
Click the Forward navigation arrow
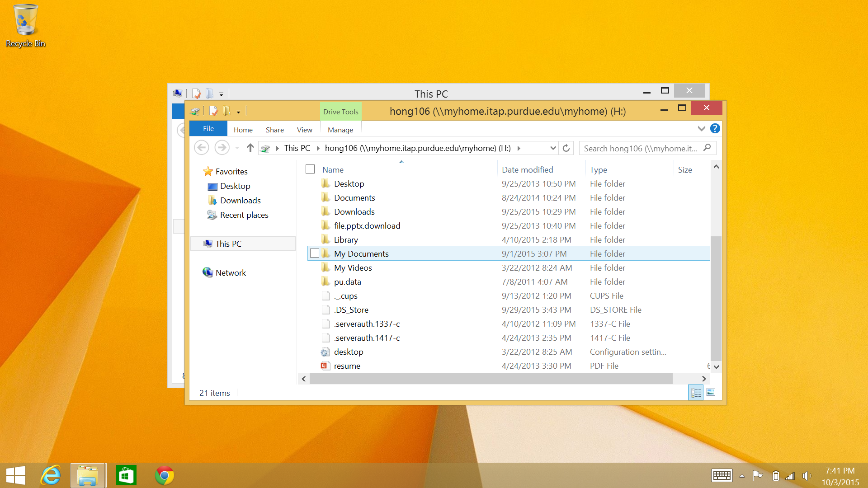222,148
